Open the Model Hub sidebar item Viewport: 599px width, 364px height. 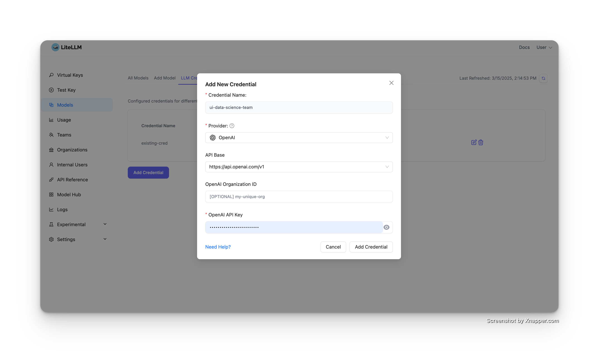coord(69,194)
